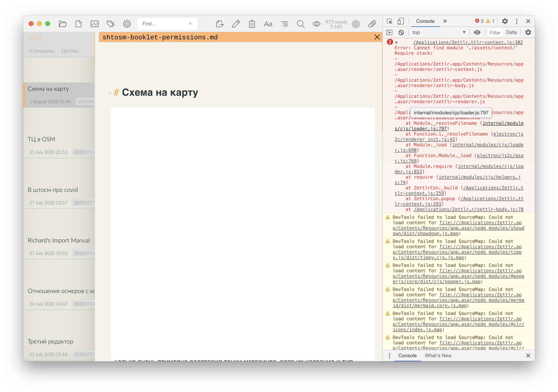The image size is (558, 392).
Task: Open zettlr-context.js:259 link
Action: click(459, 190)
